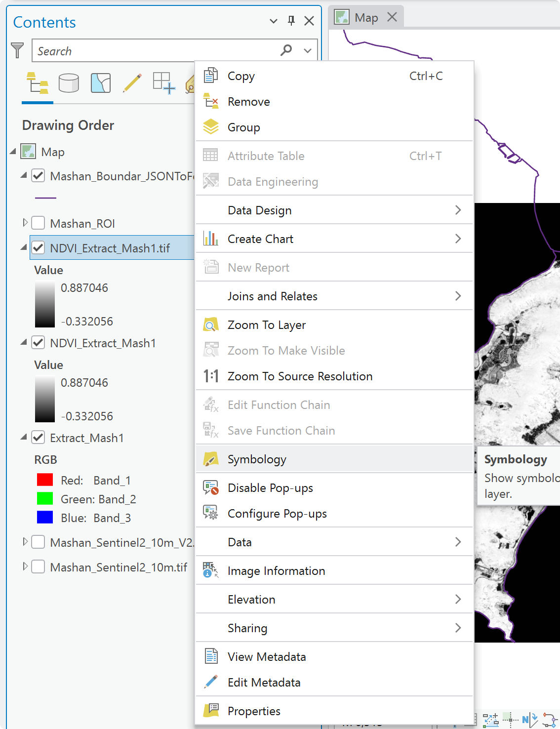560x729 pixels.
Task: Click the red Band_1 color swatch
Action: [x=45, y=480]
